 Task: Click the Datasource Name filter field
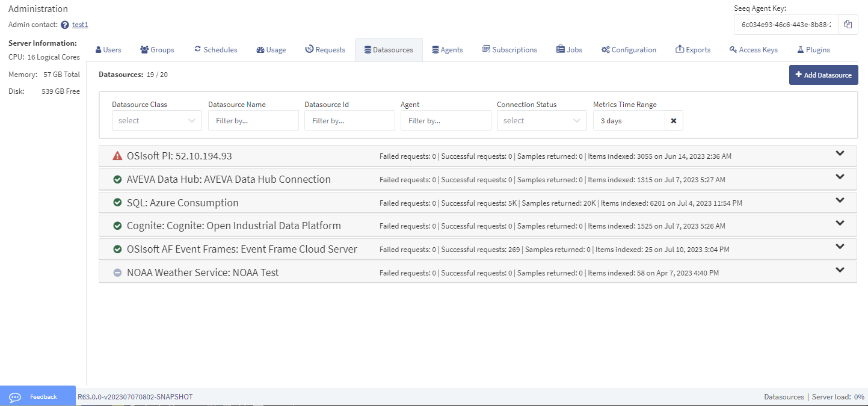(253, 120)
